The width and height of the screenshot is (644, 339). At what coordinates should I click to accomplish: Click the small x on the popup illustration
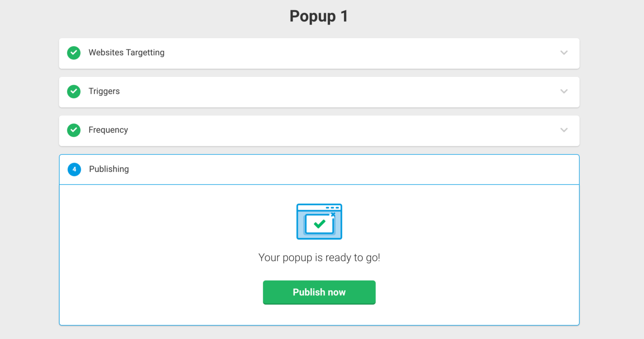(333, 215)
